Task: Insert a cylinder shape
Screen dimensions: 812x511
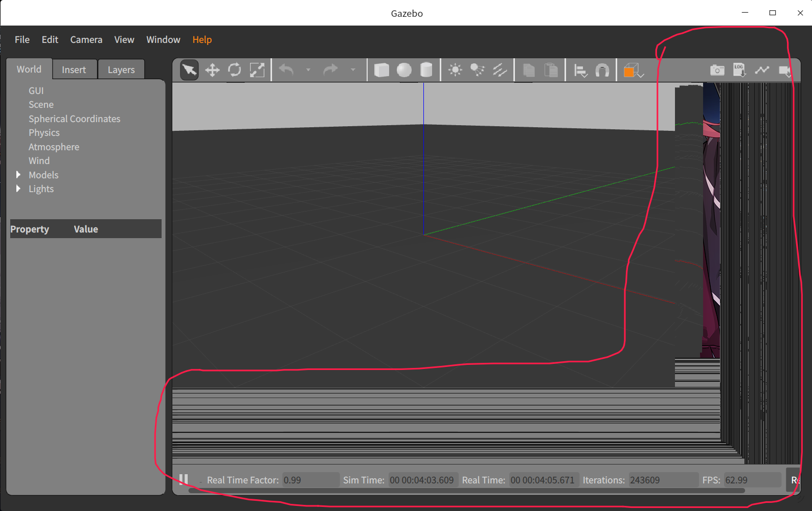Action: tap(426, 70)
